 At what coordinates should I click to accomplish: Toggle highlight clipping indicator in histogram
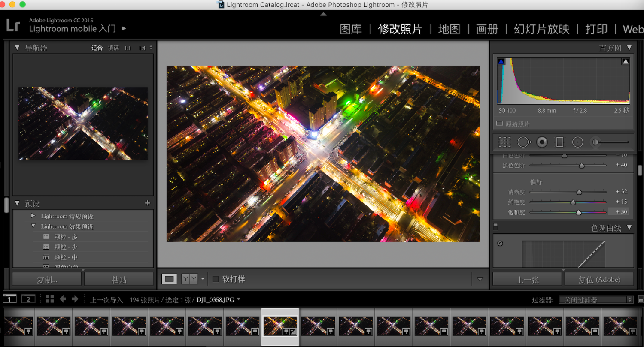pos(626,62)
